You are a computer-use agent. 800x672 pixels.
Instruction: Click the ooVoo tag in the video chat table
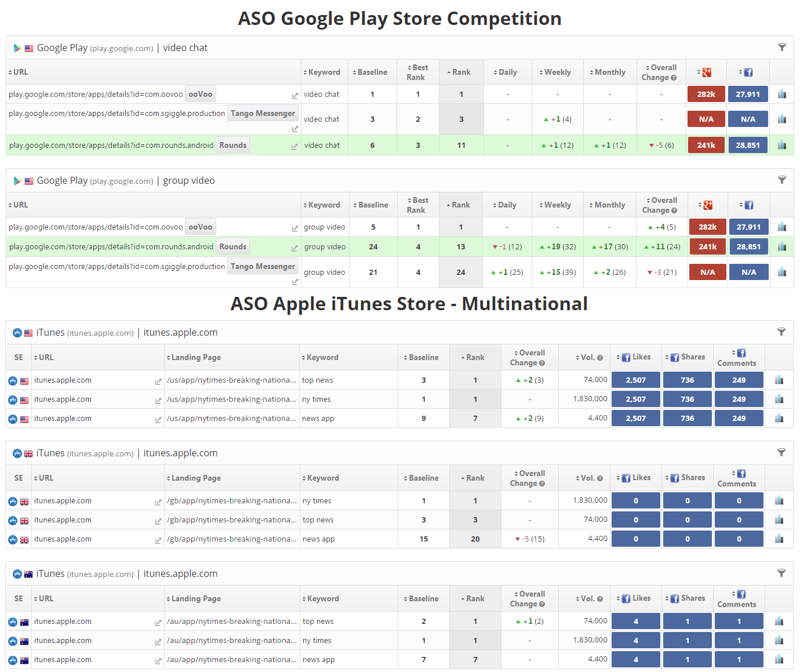(x=201, y=94)
